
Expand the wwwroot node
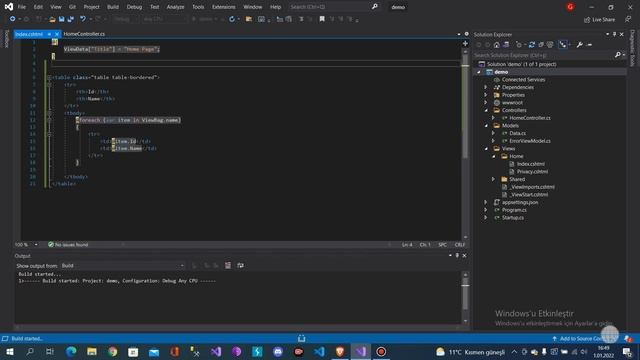coord(486,103)
